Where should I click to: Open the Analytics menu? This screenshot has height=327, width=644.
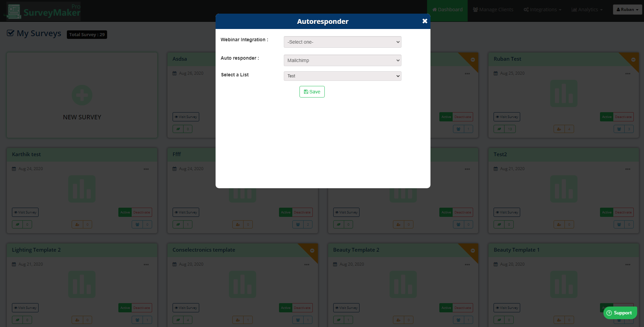(587, 9)
